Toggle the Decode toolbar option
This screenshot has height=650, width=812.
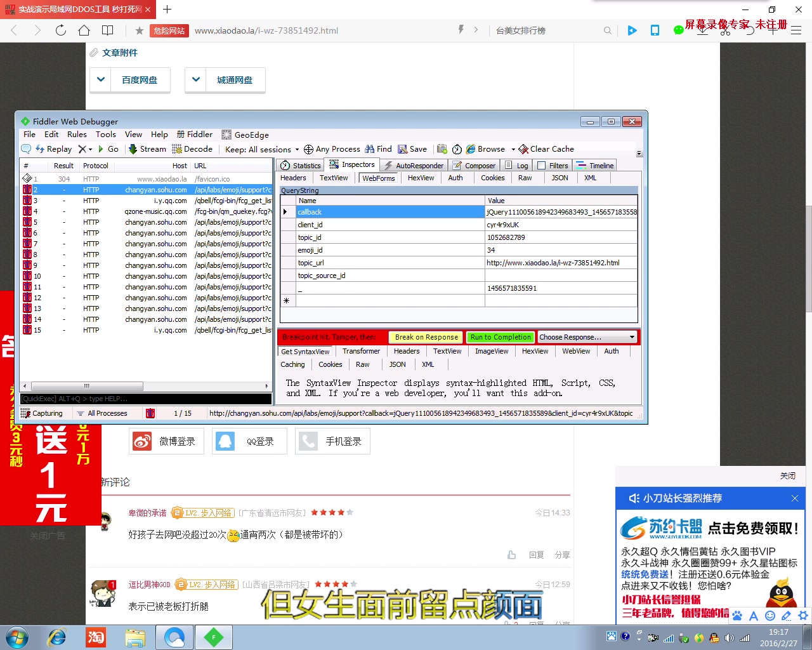coord(193,149)
